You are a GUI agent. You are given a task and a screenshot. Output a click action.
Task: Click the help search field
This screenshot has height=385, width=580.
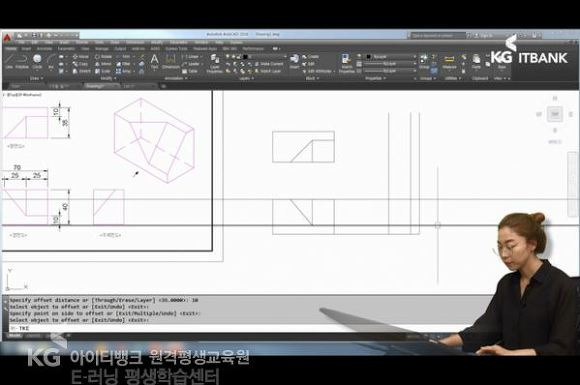point(437,36)
